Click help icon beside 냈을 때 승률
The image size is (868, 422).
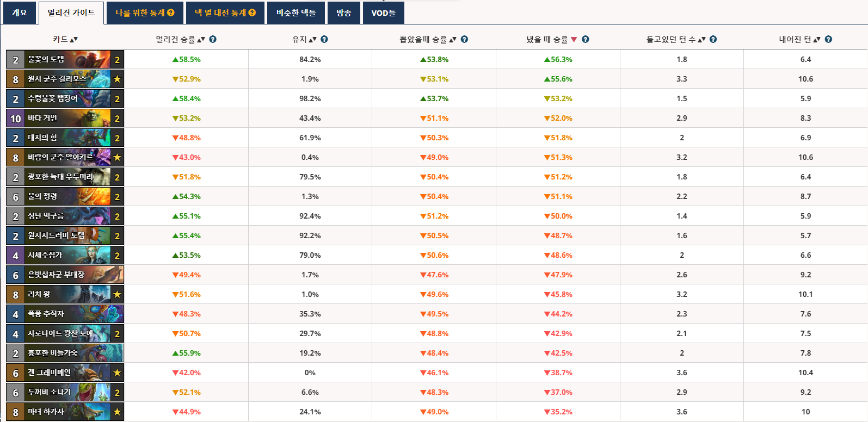click(586, 39)
